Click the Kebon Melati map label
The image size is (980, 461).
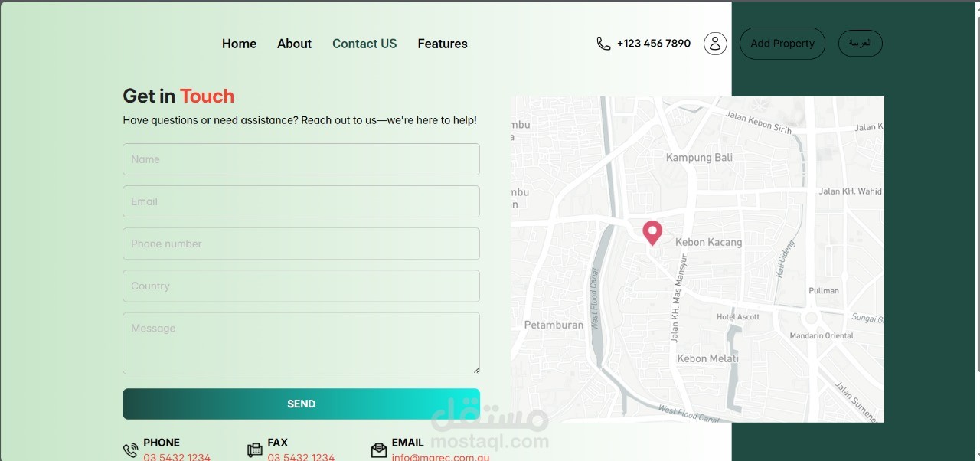point(708,358)
